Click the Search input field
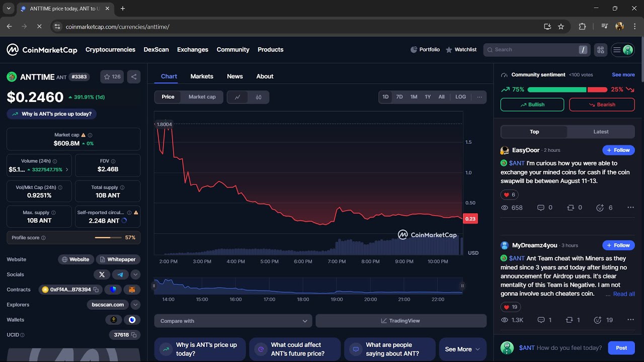The height and width of the screenshot is (362, 644). [x=536, y=50]
